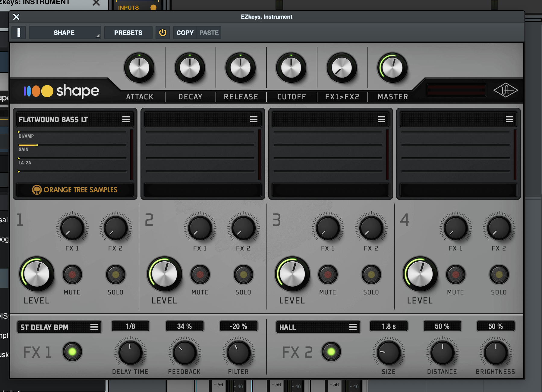Click the ATTACK knob
The width and height of the screenshot is (542, 392).
tap(139, 67)
